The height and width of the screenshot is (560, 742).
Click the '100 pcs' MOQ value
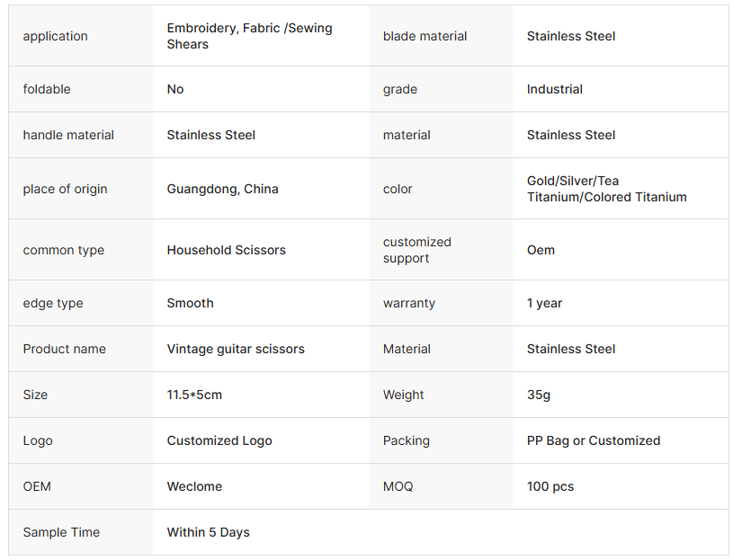550,486
